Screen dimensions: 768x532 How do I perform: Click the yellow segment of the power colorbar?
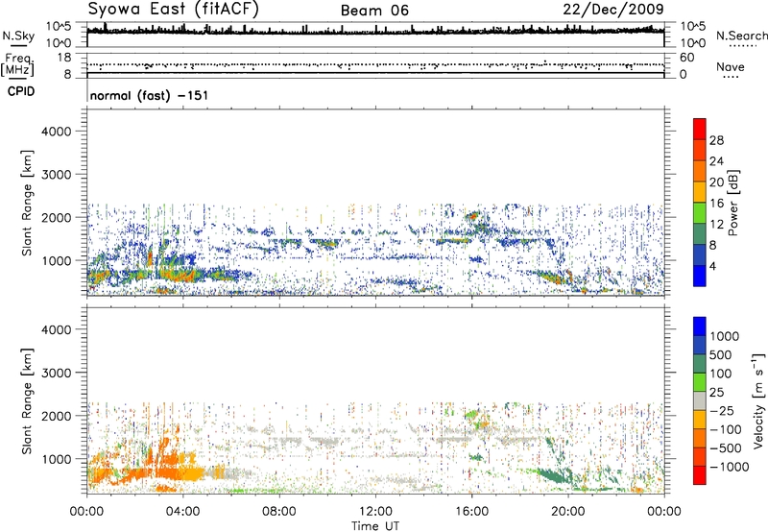700,192
